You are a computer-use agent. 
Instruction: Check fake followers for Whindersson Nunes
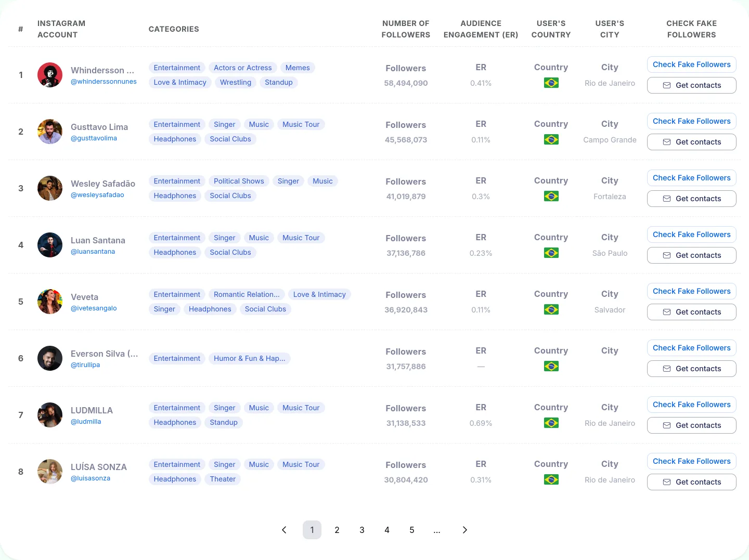tap(692, 64)
